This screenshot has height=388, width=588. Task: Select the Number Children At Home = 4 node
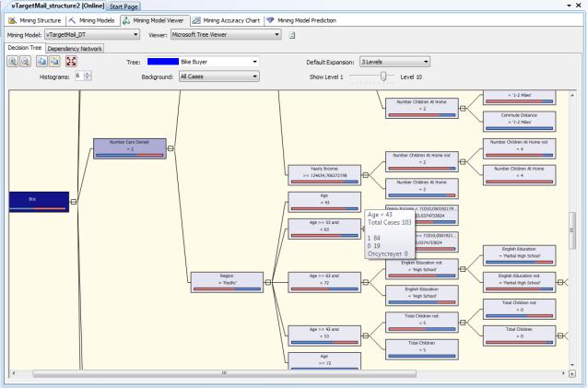(520, 175)
